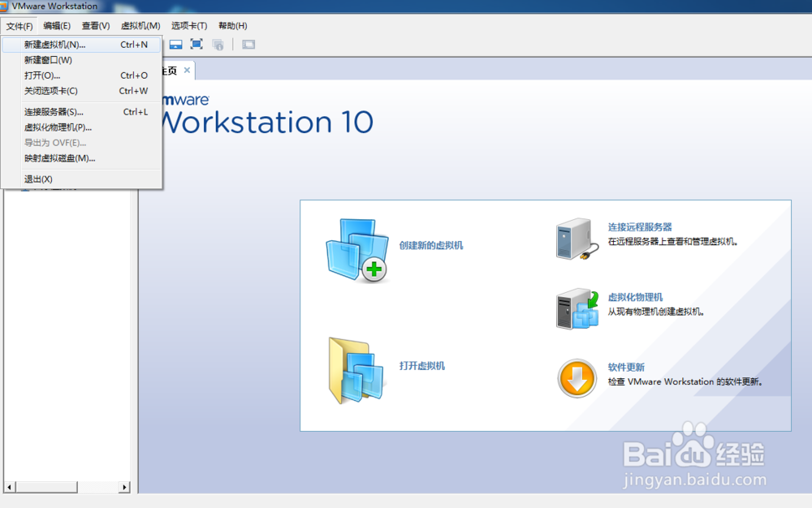
Task: Choose 打开(O)... menu entry
Action: point(82,75)
